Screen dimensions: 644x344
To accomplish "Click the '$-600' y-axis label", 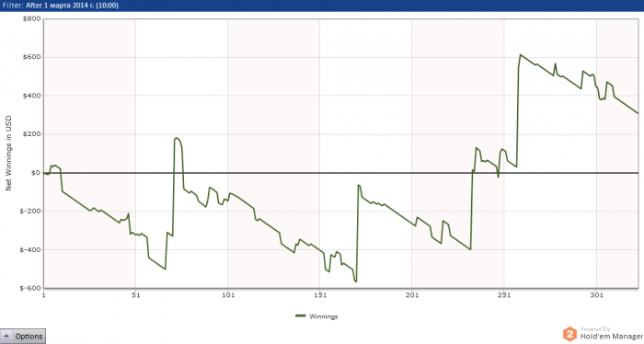I will [30, 288].
